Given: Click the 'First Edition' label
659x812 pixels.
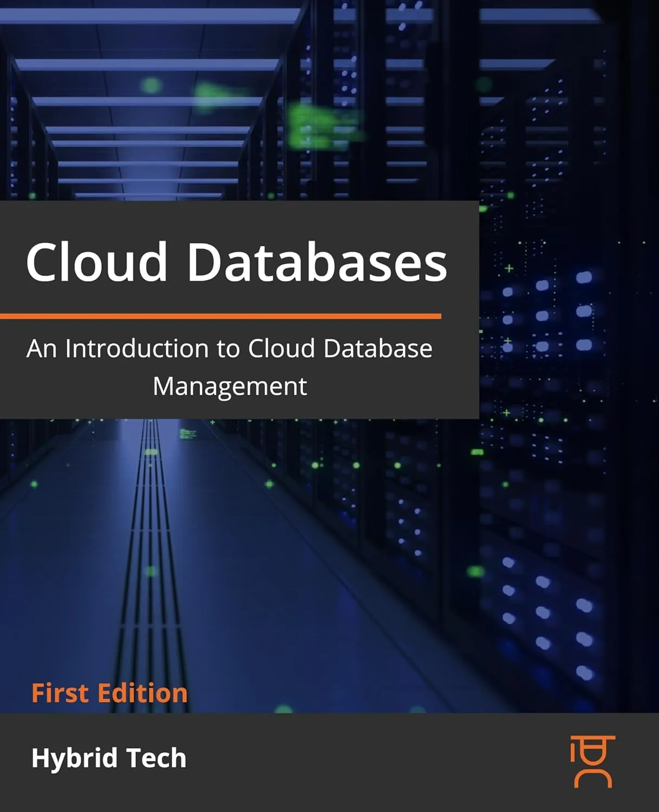Looking at the screenshot, I should point(109,692).
